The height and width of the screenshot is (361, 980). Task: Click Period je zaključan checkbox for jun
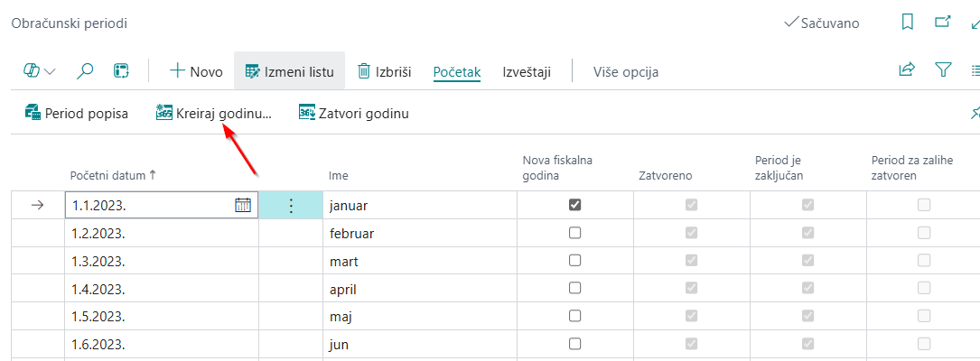coord(808,344)
